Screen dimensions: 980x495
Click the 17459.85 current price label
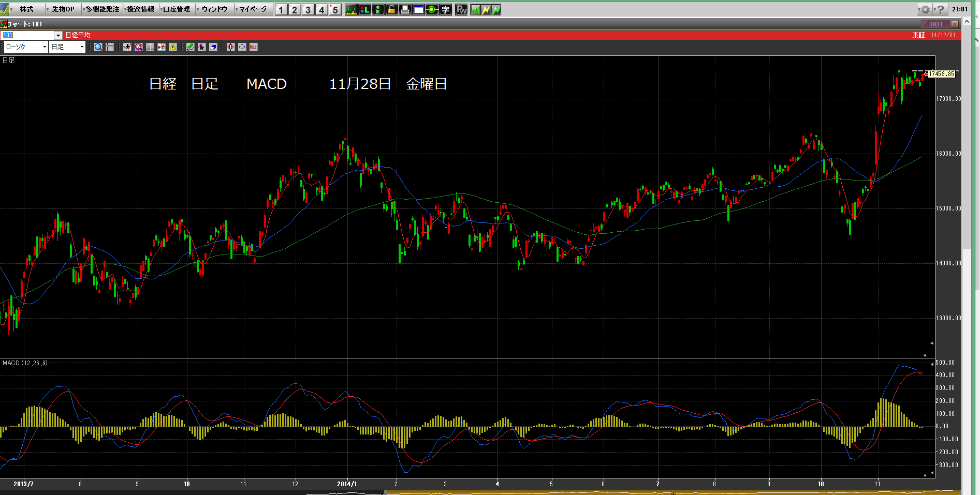(x=941, y=74)
